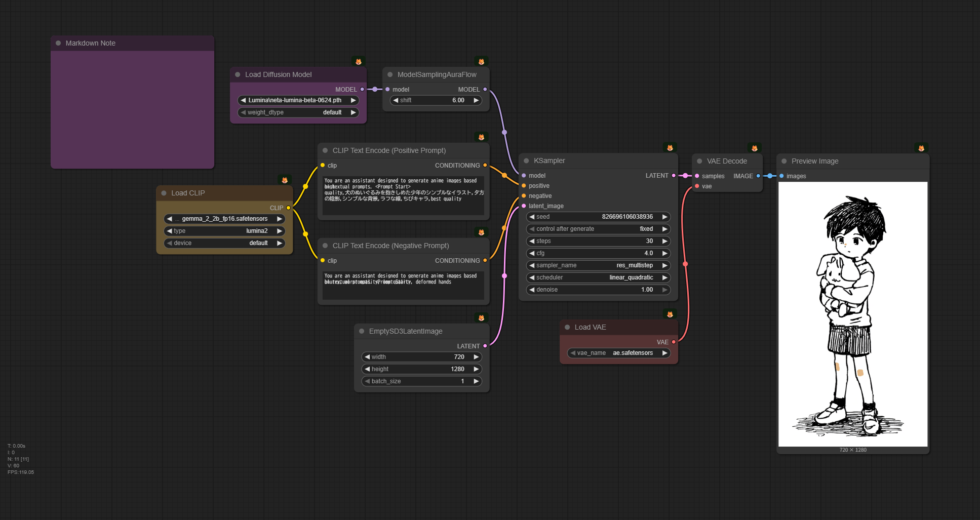Screen dimensions: 980x520
Task: Collapse the Load CLIP node title dot
Action: [x=164, y=193]
